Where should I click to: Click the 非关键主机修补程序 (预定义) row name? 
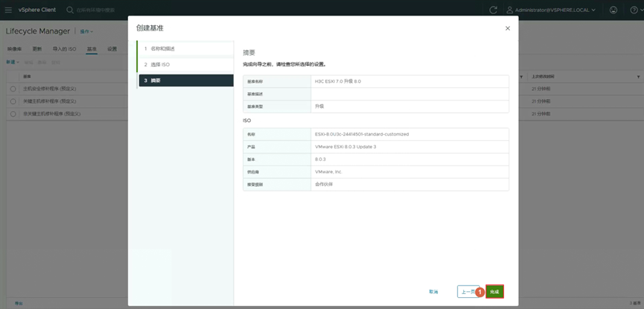pyautogui.click(x=52, y=113)
